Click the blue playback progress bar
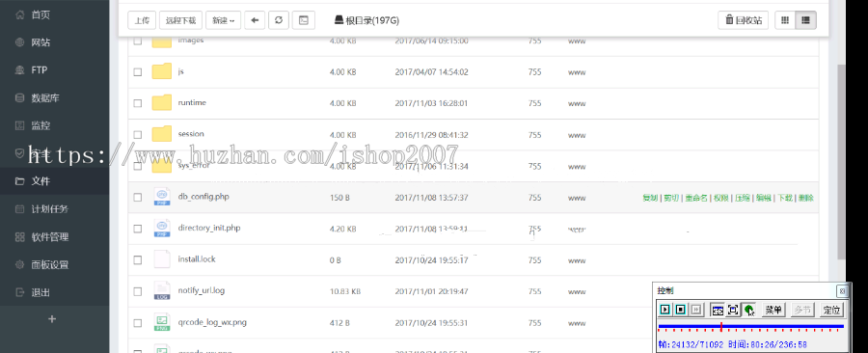The image size is (868, 353). pos(750,326)
